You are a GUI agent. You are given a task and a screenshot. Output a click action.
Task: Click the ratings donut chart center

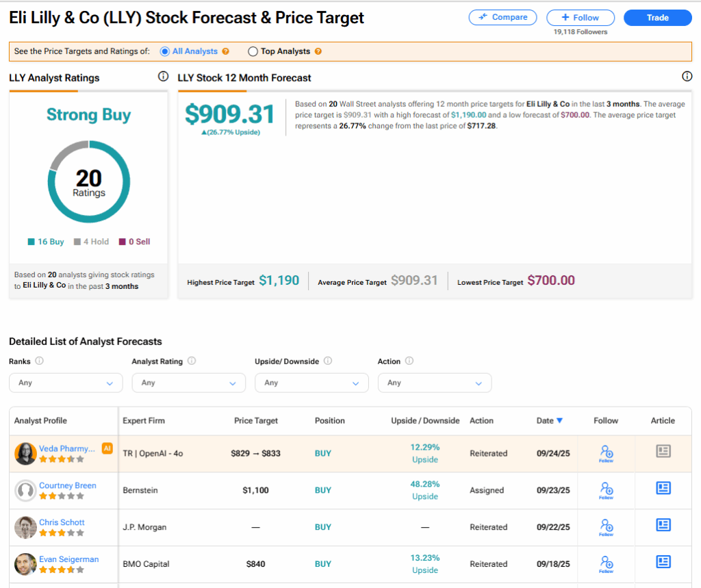coord(89,182)
